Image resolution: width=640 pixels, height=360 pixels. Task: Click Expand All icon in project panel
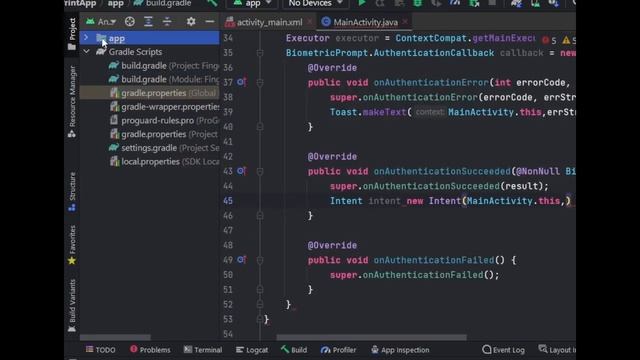click(x=148, y=22)
